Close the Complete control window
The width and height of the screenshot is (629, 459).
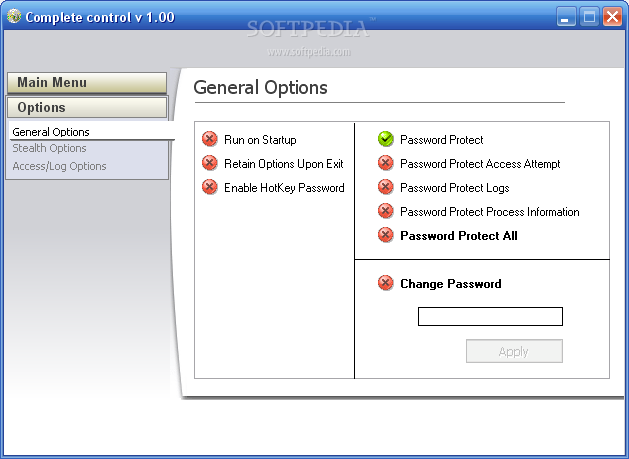tap(613, 17)
